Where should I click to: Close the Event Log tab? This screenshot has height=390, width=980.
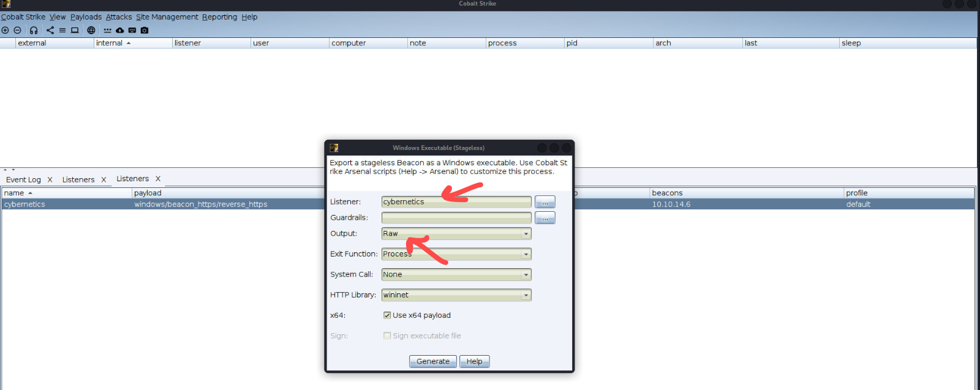[x=50, y=179]
